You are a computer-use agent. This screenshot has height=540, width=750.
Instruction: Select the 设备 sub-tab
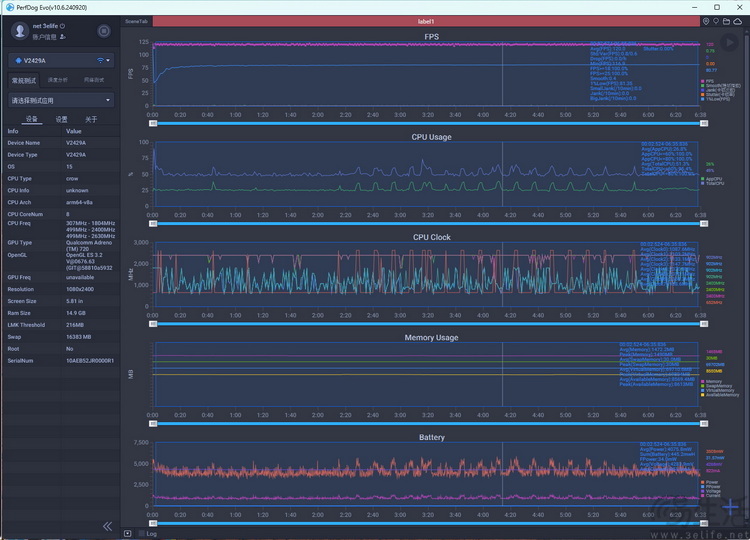(32, 119)
